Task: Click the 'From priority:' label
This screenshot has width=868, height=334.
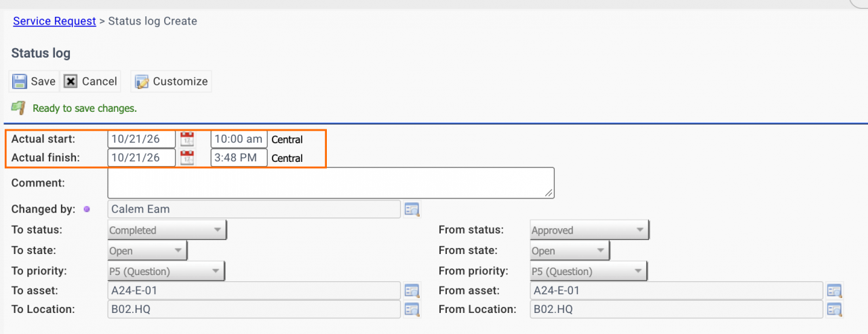Action: pyautogui.click(x=473, y=272)
